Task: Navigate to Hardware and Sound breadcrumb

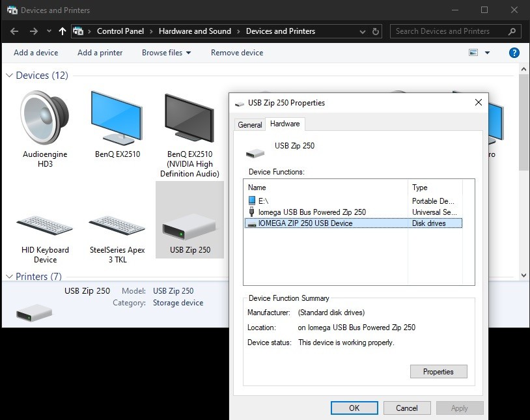Action: (195, 31)
